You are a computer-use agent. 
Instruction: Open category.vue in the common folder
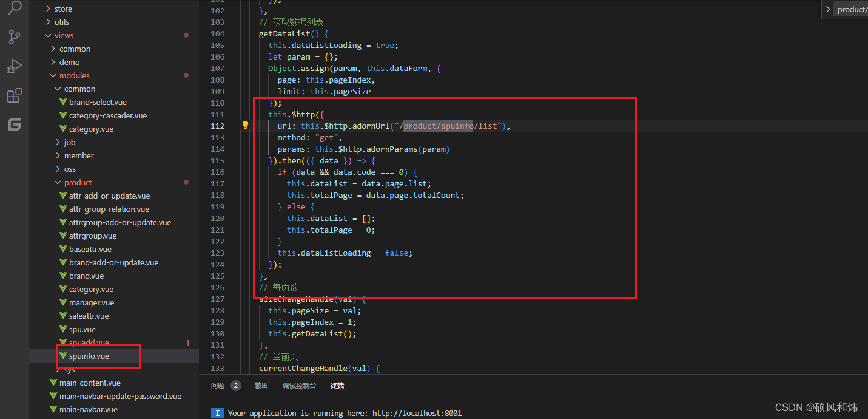[x=91, y=129]
